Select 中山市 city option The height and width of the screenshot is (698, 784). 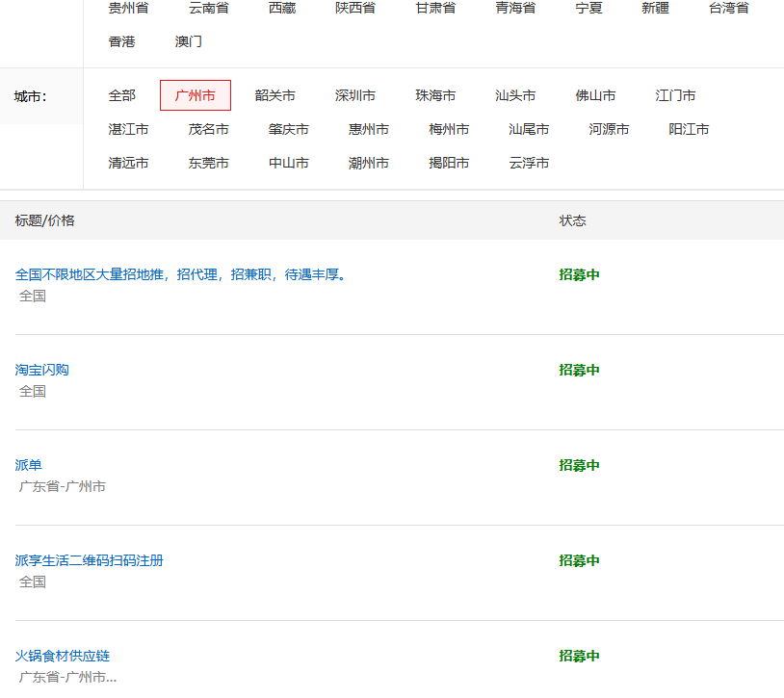click(289, 163)
